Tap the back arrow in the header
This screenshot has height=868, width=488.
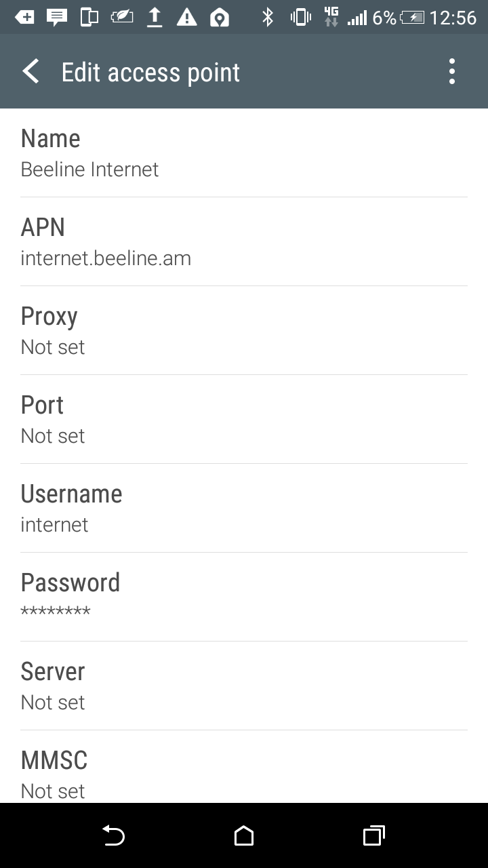(x=31, y=71)
